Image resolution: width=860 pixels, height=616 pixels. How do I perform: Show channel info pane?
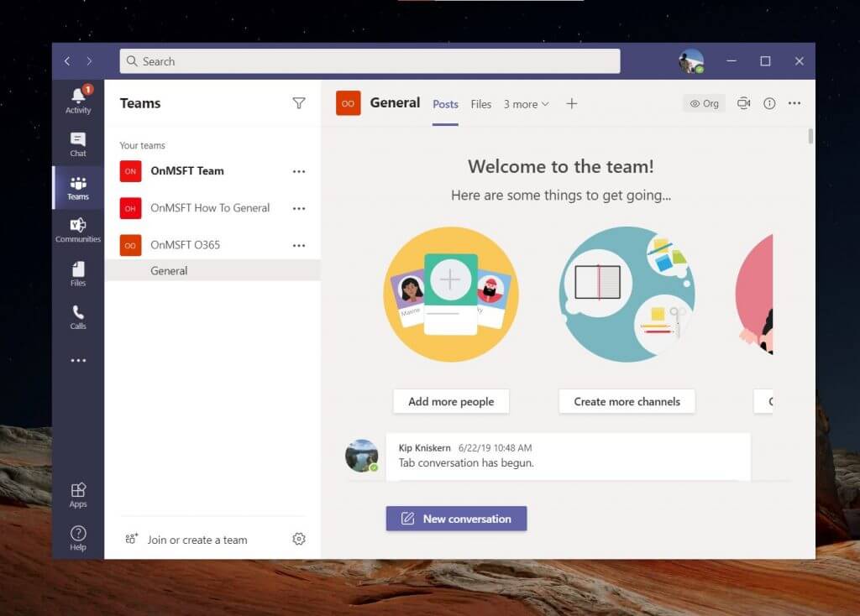click(769, 103)
